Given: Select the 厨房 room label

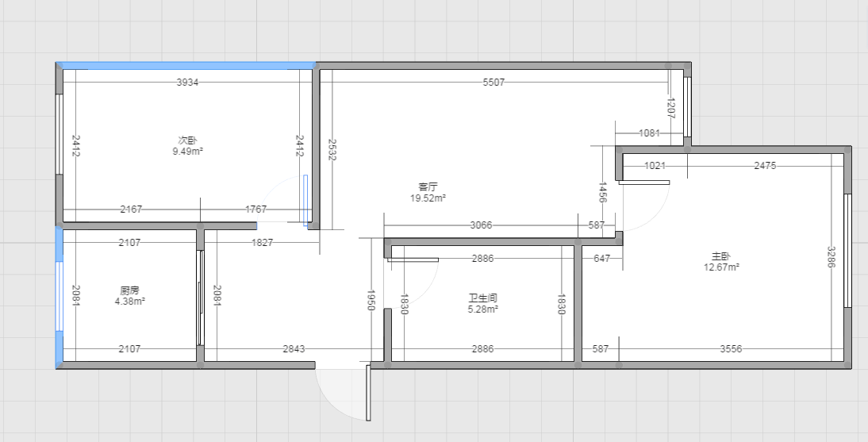Looking at the screenshot, I should [x=131, y=290].
